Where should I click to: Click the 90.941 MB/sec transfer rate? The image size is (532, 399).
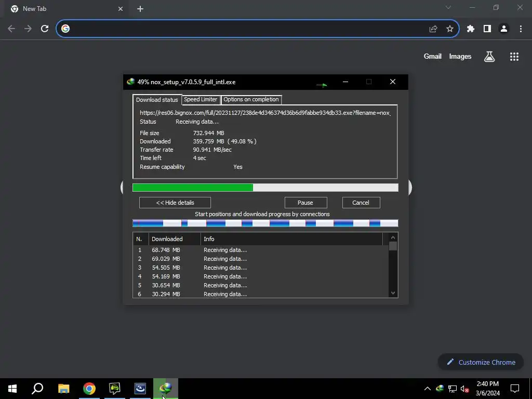(x=212, y=150)
